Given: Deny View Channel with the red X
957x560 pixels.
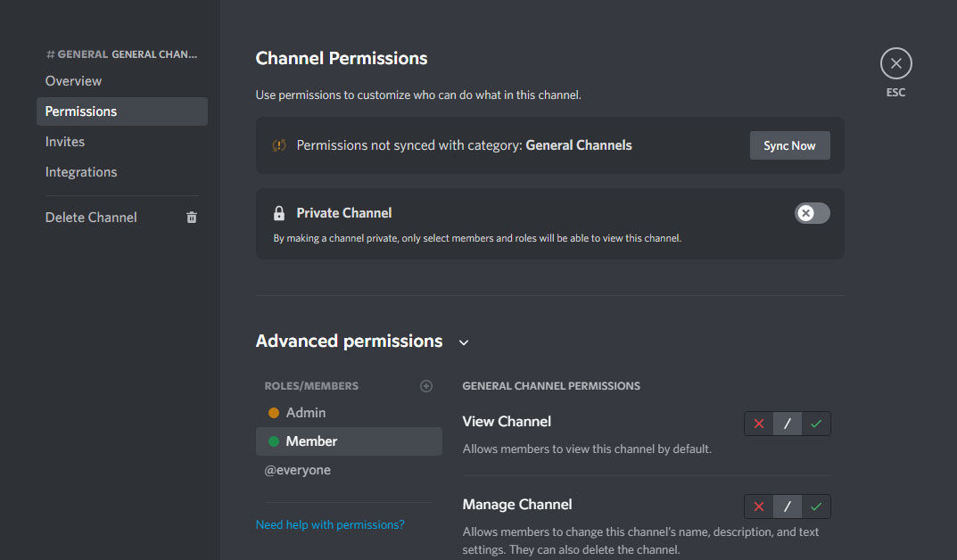Looking at the screenshot, I should point(758,424).
